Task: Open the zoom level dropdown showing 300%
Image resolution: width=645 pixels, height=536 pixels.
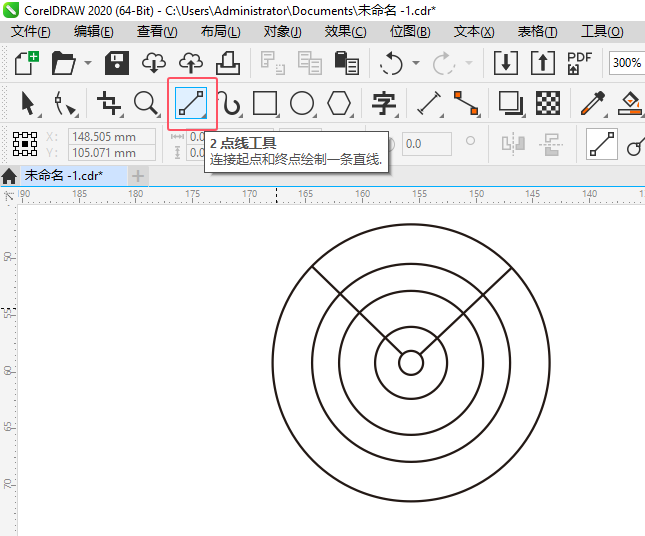Action: [x=627, y=63]
